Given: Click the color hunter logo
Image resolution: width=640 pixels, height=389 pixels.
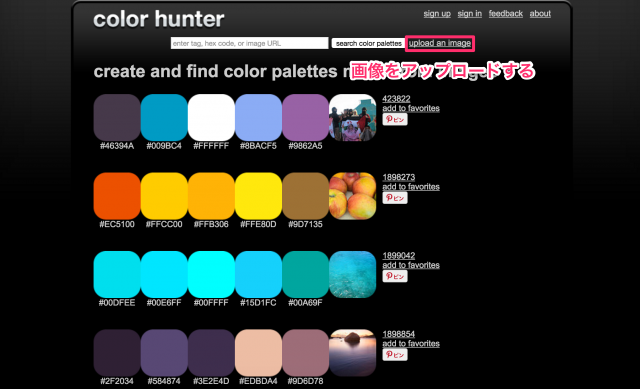Looking at the screenshot, I should pos(159,19).
